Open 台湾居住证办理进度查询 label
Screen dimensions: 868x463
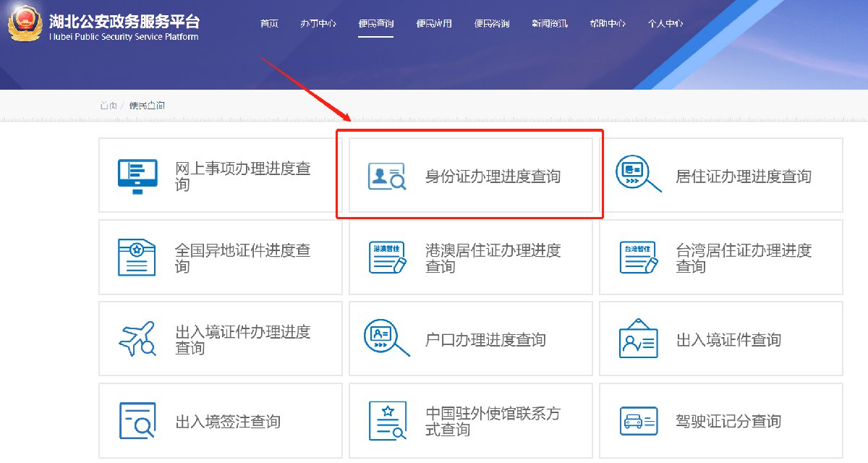[x=744, y=258]
